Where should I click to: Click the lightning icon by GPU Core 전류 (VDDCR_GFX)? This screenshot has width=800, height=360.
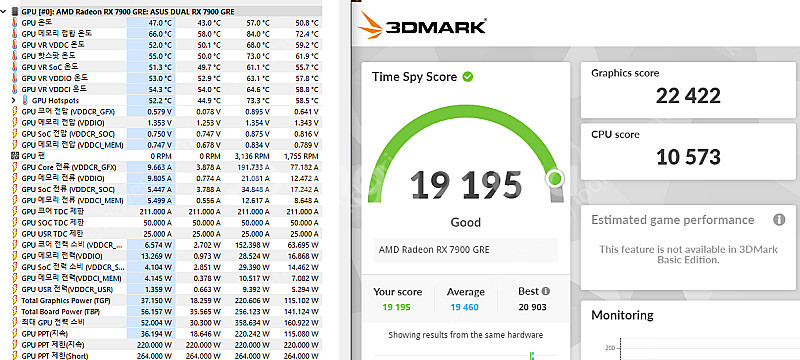[15, 167]
